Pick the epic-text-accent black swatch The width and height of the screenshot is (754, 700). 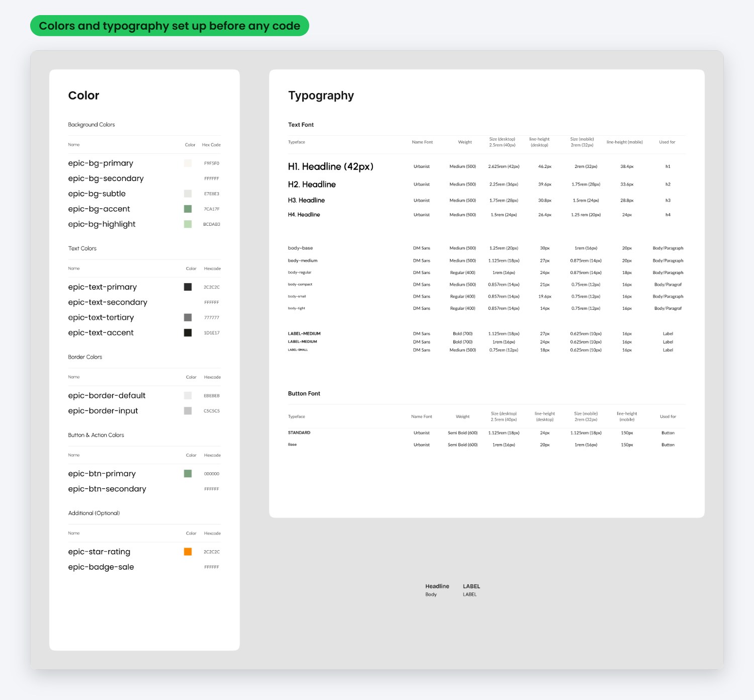[x=187, y=332]
